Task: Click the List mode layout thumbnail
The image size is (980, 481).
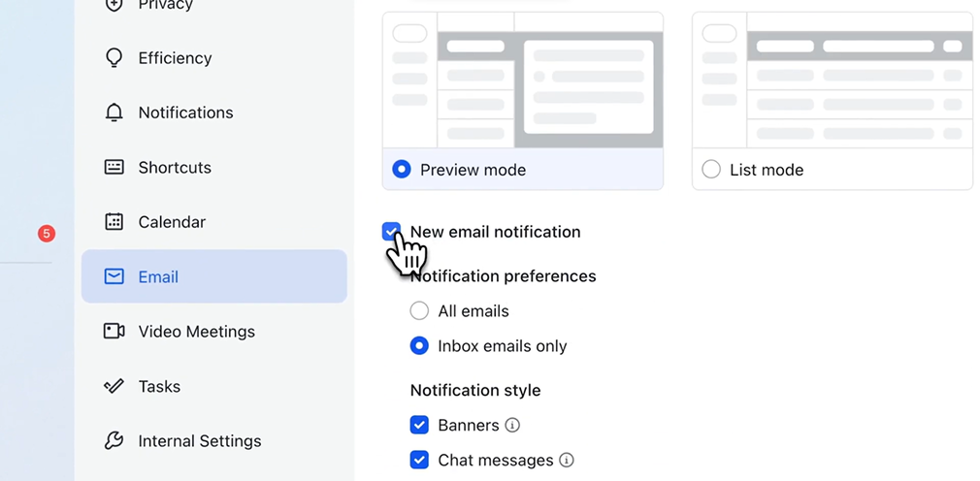Action: (x=832, y=80)
